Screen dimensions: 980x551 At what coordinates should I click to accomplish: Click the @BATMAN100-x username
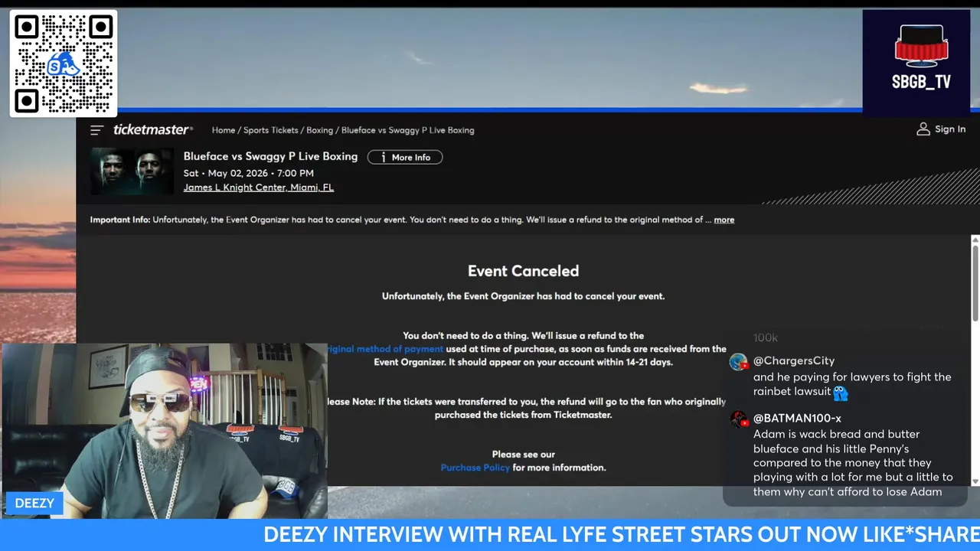pos(797,418)
